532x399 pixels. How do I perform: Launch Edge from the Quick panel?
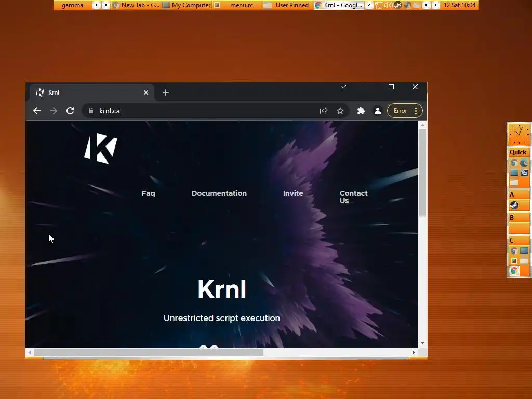pos(524,163)
